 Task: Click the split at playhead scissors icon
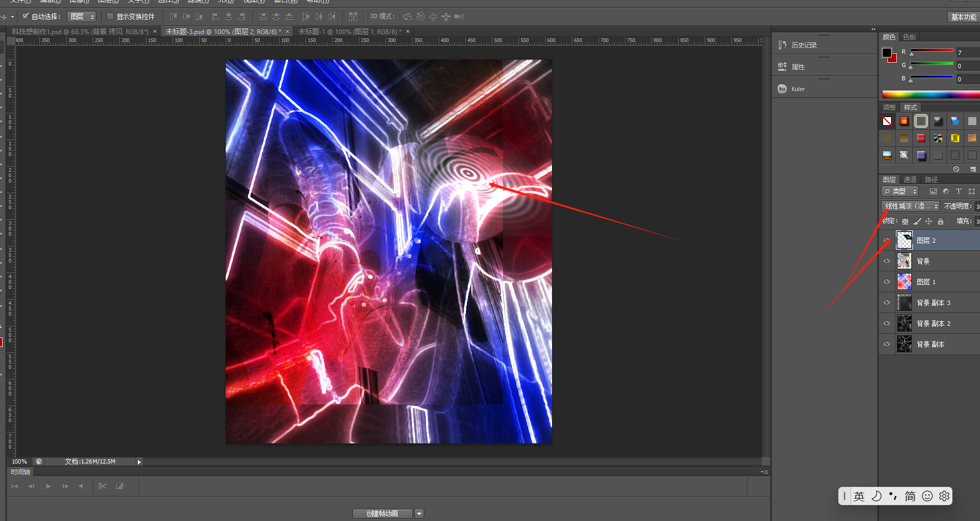(103, 486)
